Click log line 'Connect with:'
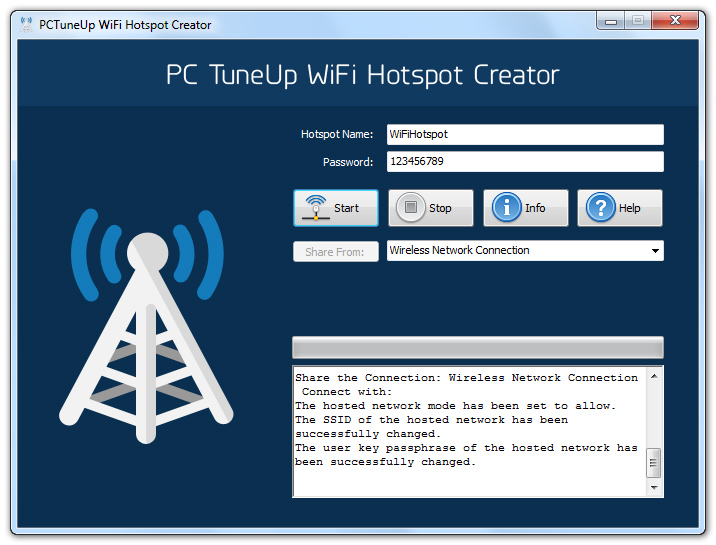This screenshot has height=545, width=716. (347, 392)
